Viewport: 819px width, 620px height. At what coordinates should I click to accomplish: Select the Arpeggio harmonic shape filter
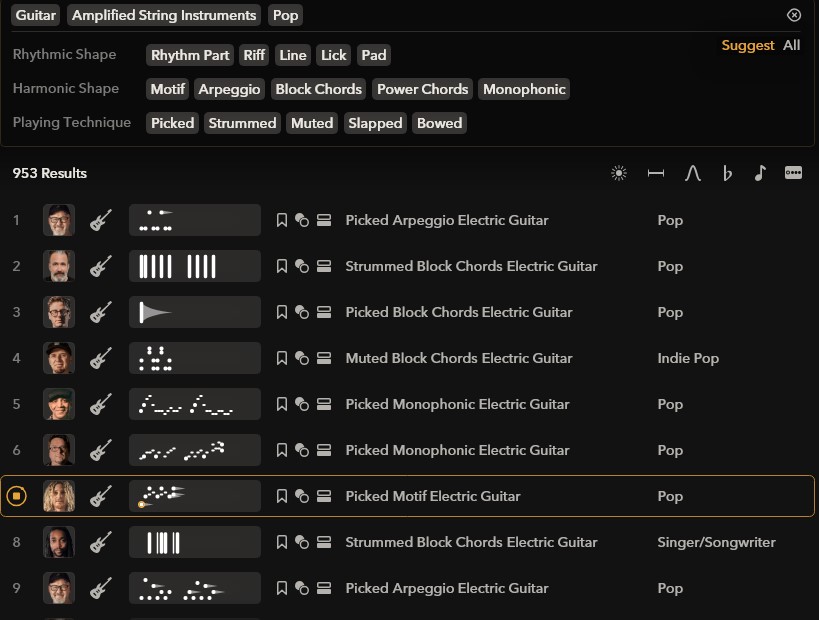tap(229, 89)
